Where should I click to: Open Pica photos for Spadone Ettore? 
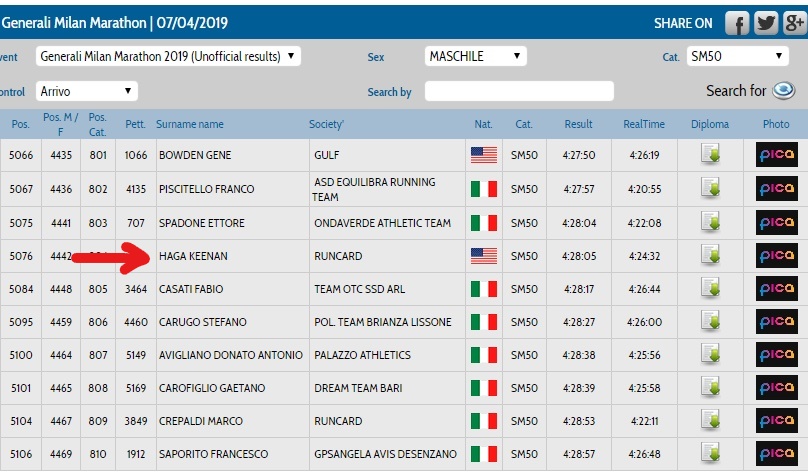[x=777, y=223]
